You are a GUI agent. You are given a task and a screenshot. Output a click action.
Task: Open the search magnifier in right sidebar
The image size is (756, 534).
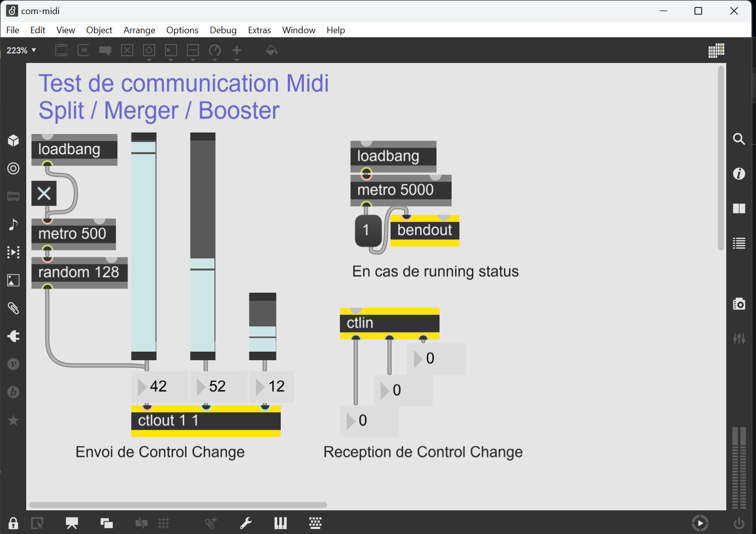point(739,139)
